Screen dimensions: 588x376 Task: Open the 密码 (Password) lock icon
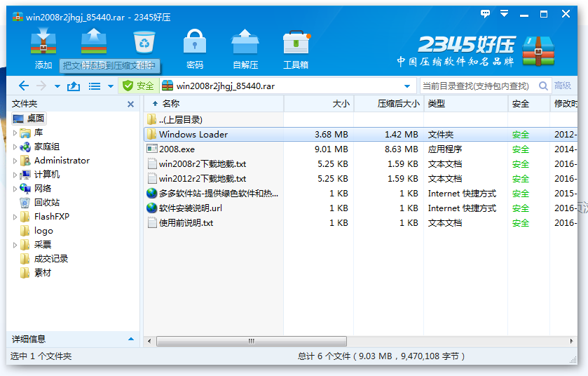pyautogui.click(x=194, y=43)
